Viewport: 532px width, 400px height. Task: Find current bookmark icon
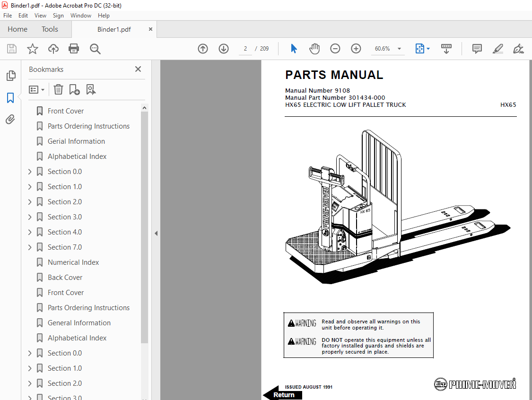91,89
